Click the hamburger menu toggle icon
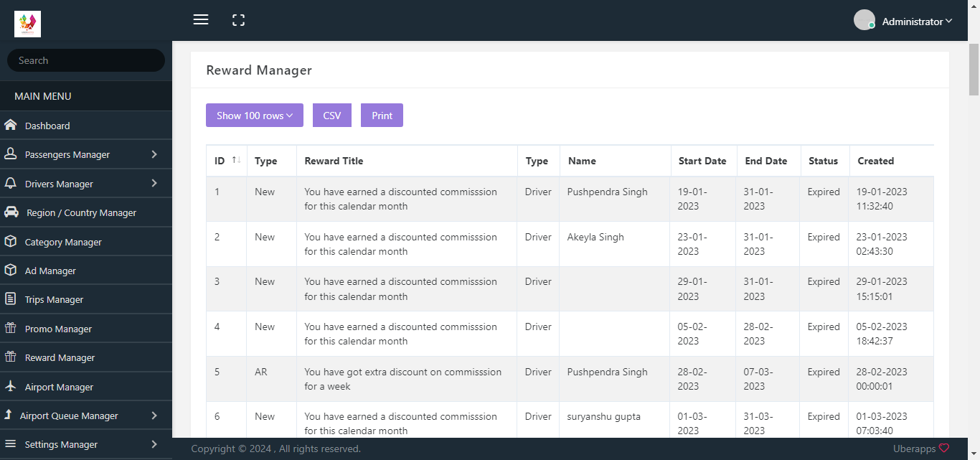980x460 pixels. pos(201,20)
